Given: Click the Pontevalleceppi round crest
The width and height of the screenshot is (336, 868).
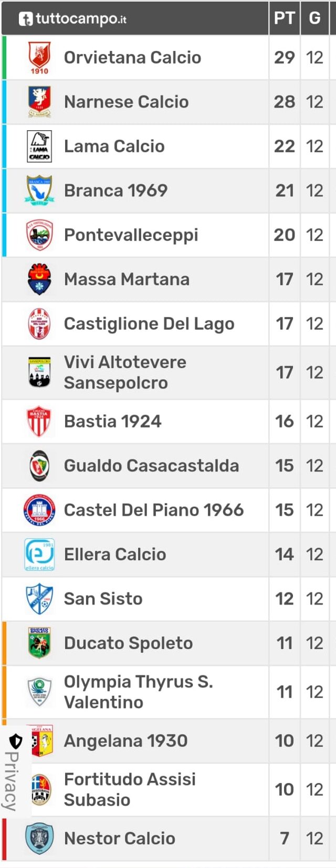Looking at the screenshot, I should (39, 235).
